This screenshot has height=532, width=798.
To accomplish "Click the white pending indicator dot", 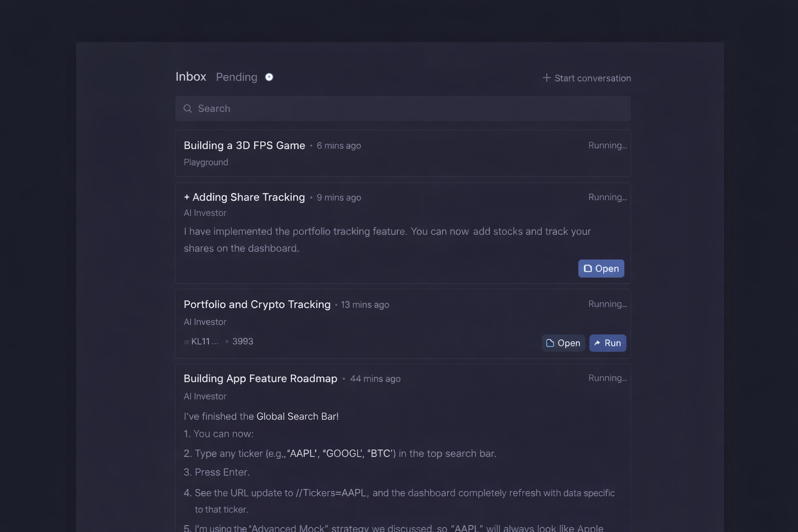I will click(x=269, y=77).
